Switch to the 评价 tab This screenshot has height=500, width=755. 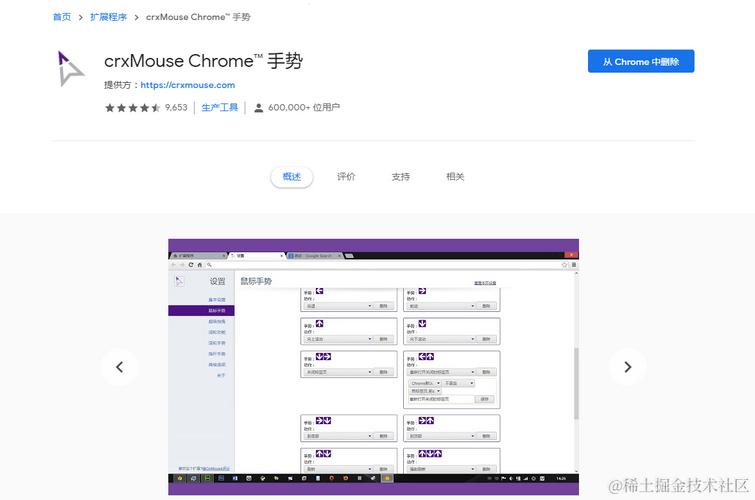(x=346, y=177)
